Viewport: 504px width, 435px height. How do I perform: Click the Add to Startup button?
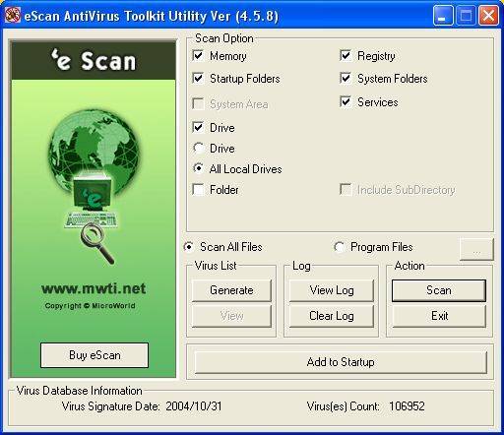tap(341, 362)
